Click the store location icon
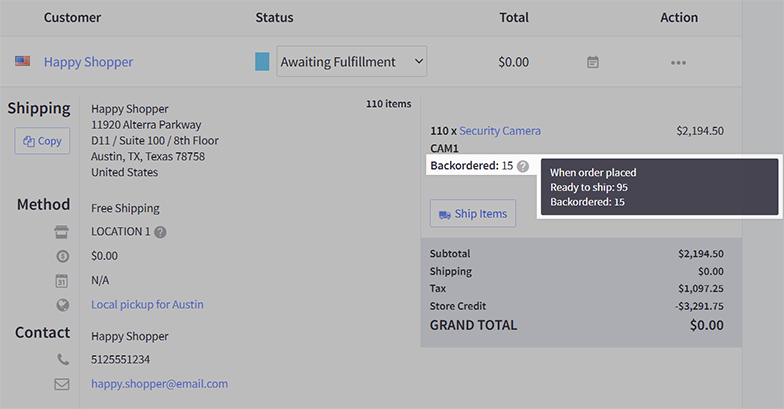The image size is (784, 409). [x=62, y=232]
